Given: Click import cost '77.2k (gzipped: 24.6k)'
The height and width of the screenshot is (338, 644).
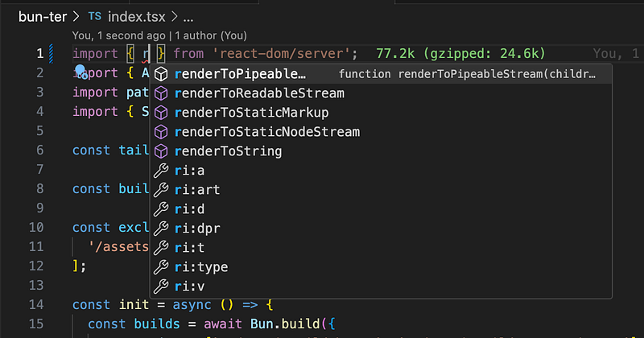Looking at the screenshot, I should click(460, 53).
